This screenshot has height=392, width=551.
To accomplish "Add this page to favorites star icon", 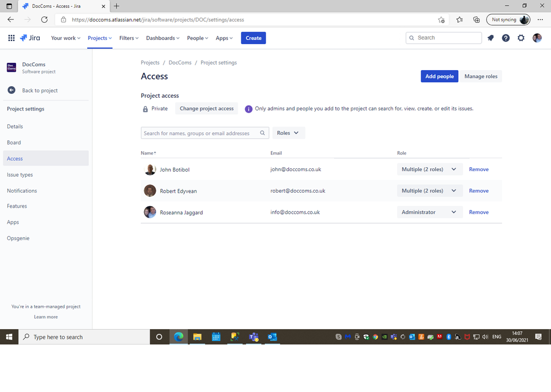I will (441, 20).
